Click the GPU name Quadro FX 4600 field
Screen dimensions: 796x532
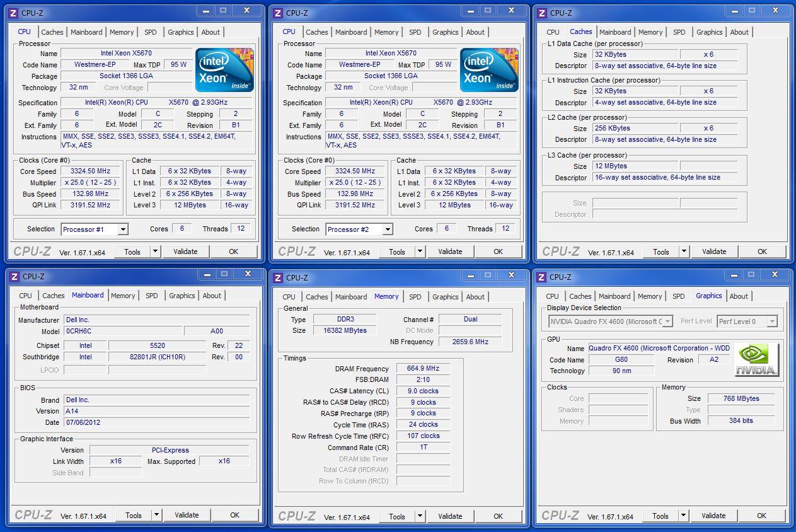[x=659, y=348]
